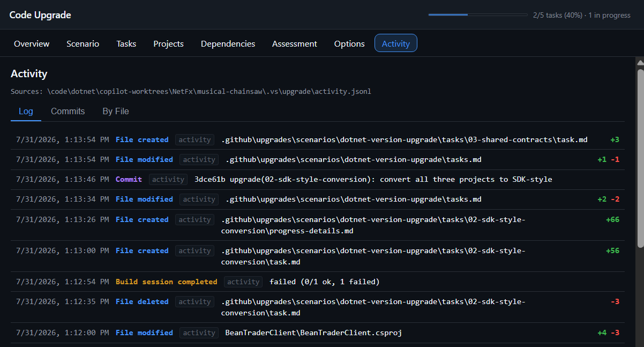Select the tasks.md path with +2 -2
This screenshot has width=644, height=347.
click(354, 199)
